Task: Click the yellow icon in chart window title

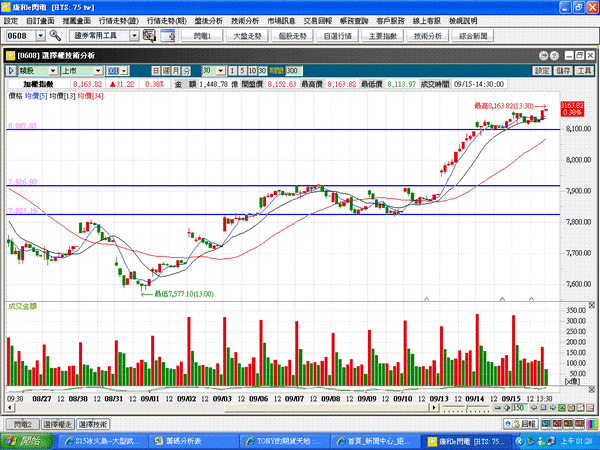Action: [10, 56]
